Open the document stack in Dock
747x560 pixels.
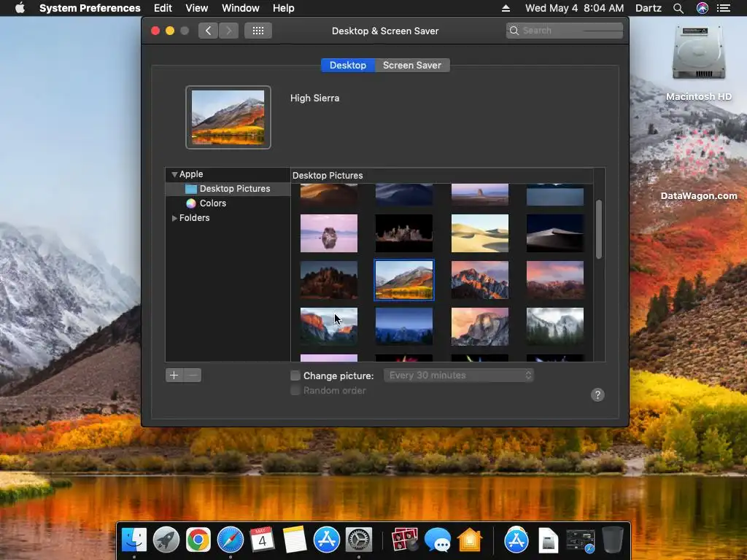[549, 540]
